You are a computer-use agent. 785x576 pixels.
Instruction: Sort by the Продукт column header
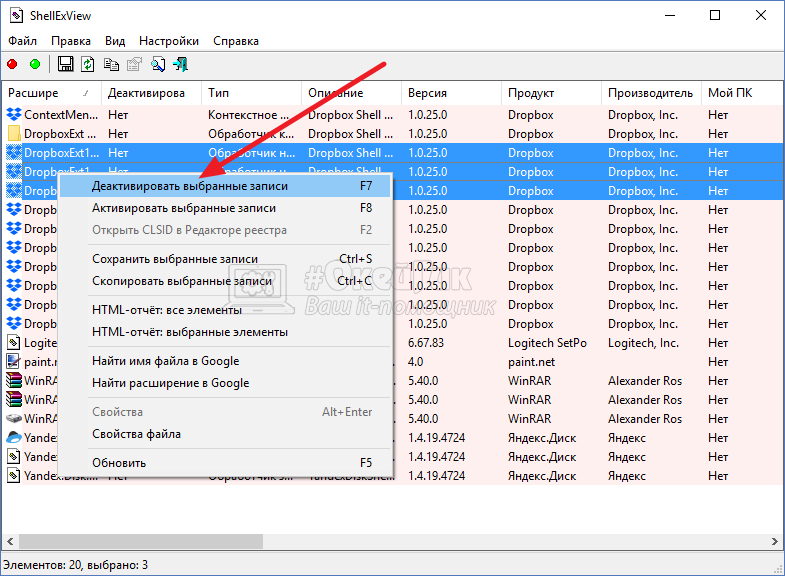(551, 93)
